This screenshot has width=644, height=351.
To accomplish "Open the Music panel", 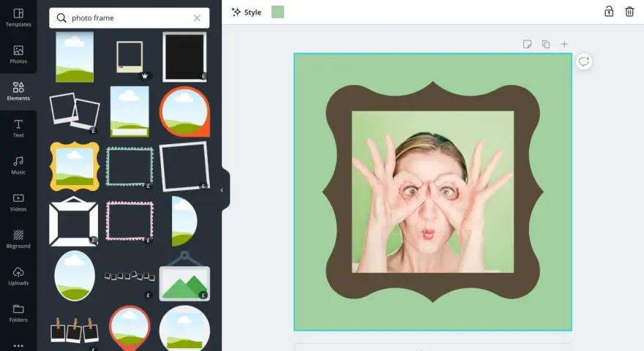I will (18, 165).
